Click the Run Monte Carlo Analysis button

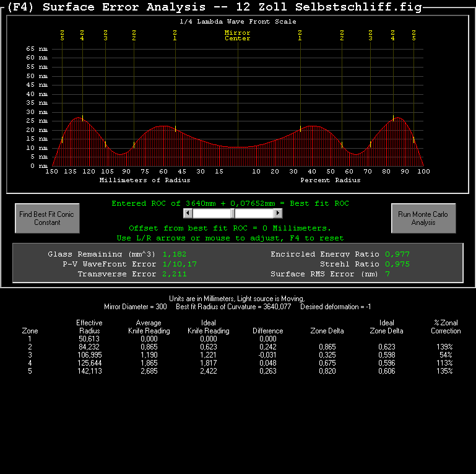coord(423,218)
